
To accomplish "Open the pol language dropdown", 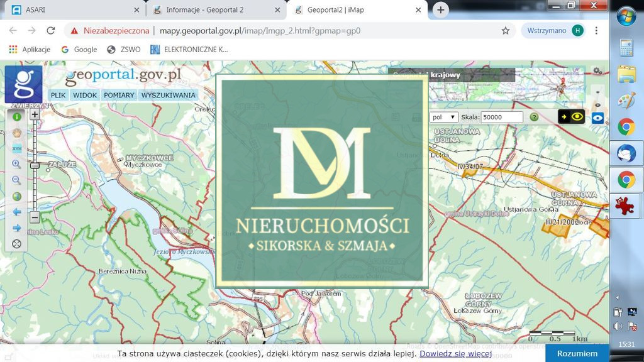I will coord(443,117).
